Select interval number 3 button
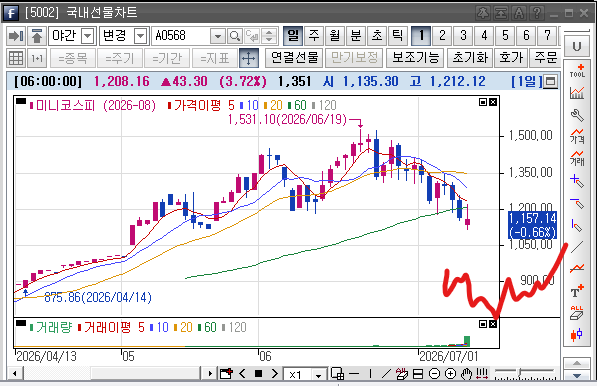 coord(463,36)
